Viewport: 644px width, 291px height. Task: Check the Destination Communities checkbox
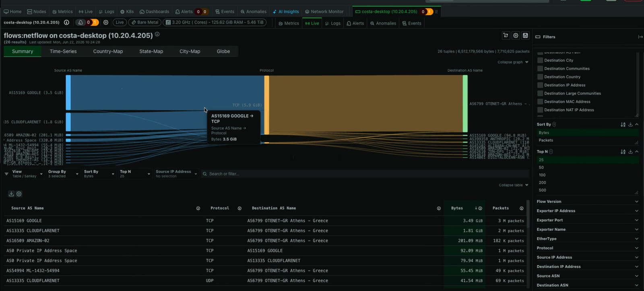pos(540,68)
